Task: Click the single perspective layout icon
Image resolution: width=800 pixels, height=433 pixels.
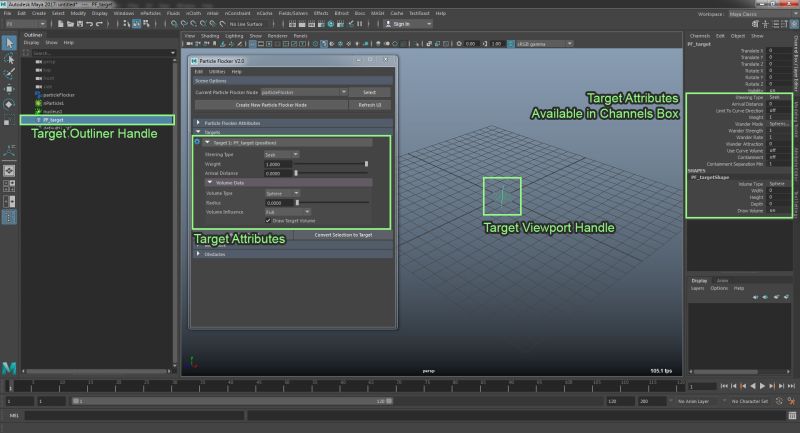Action: (9, 170)
